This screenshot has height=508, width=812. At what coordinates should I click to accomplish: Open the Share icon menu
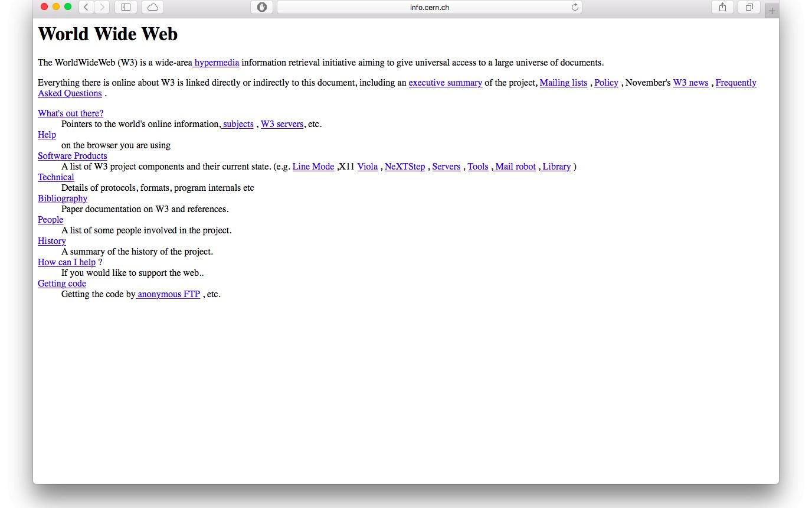(722, 7)
